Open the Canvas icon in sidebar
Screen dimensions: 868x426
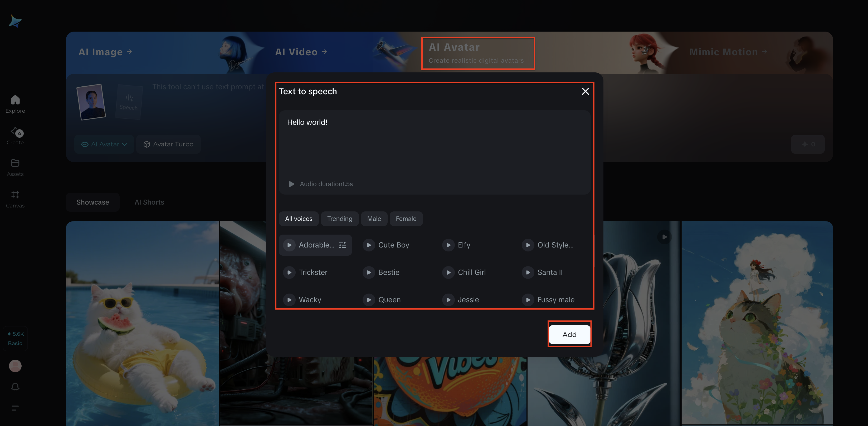(15, 195)
